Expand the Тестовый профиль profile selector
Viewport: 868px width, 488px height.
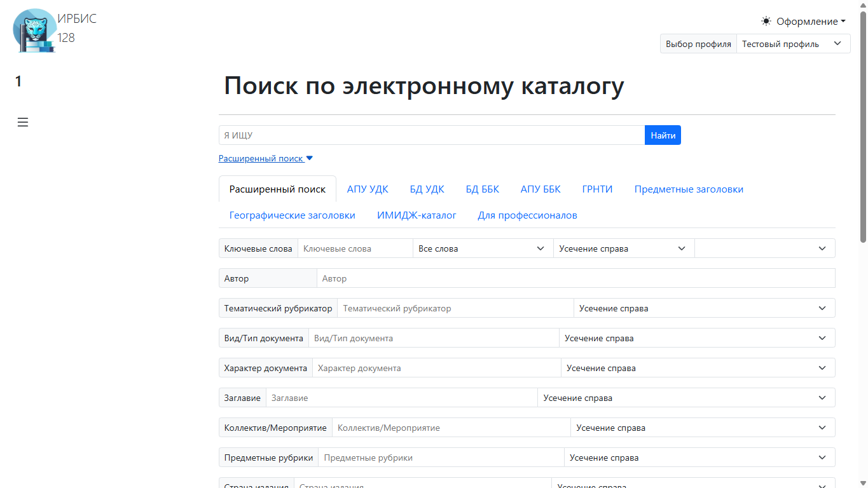click(793, 44)
